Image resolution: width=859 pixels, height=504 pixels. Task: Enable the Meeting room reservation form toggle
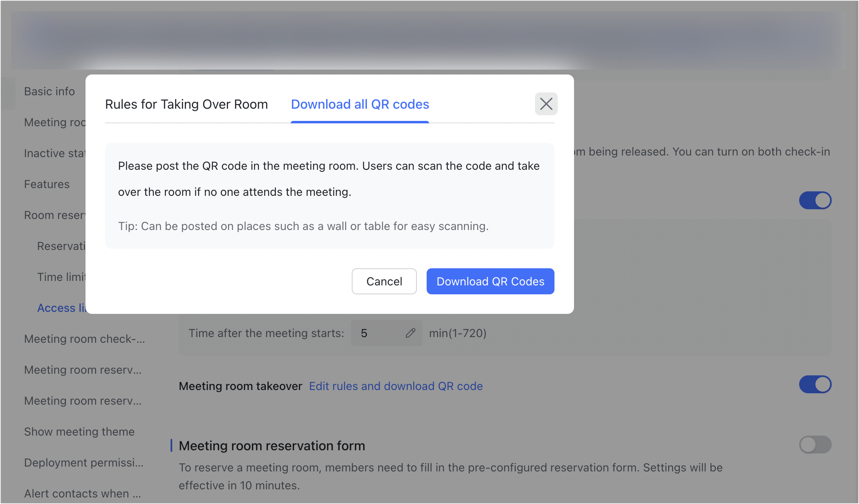815,445
